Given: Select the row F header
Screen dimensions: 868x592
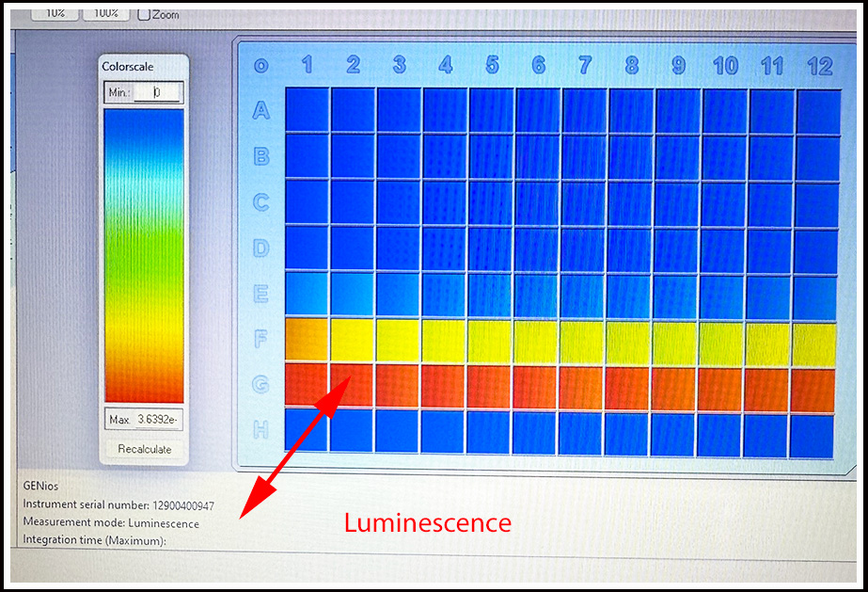Looking at the screenshot, I should coord(260,339).
